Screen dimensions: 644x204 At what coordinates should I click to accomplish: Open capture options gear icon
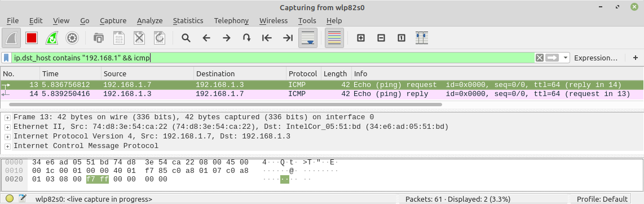coord(72,38)
